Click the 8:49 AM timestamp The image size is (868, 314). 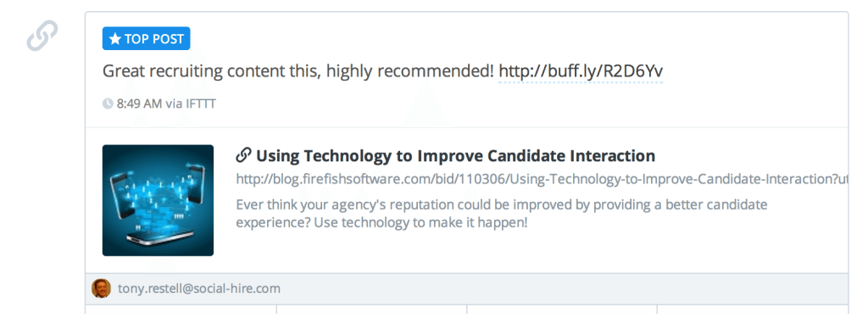coord(140,104)
